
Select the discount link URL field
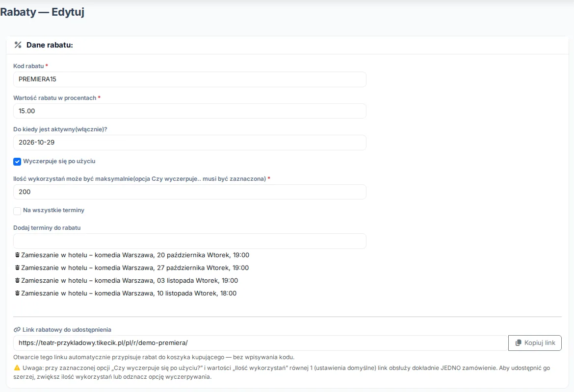point(261,343)
